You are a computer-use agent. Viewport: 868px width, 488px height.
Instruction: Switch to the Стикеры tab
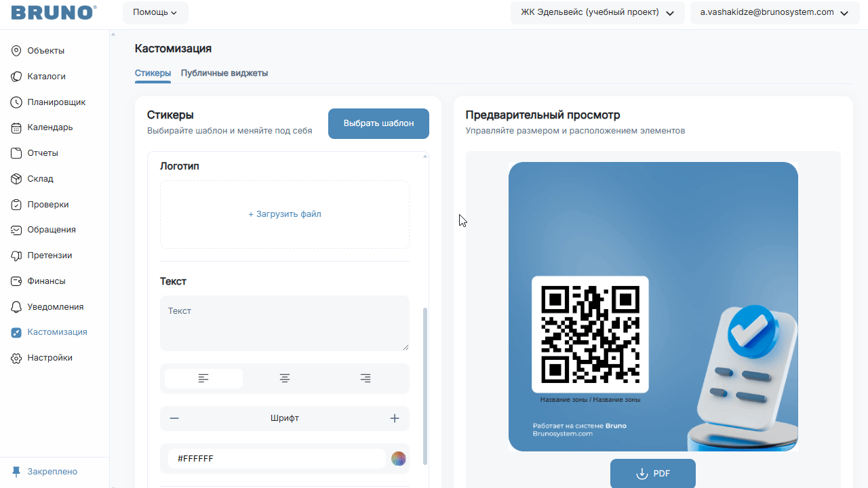tap(153, 73)
